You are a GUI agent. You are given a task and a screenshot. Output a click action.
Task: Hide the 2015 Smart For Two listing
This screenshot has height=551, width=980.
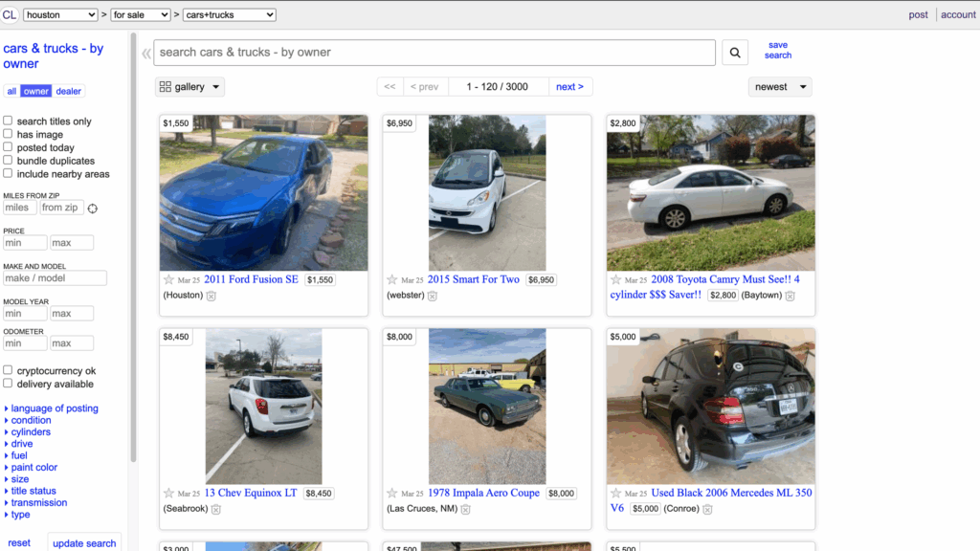point(433,296)
